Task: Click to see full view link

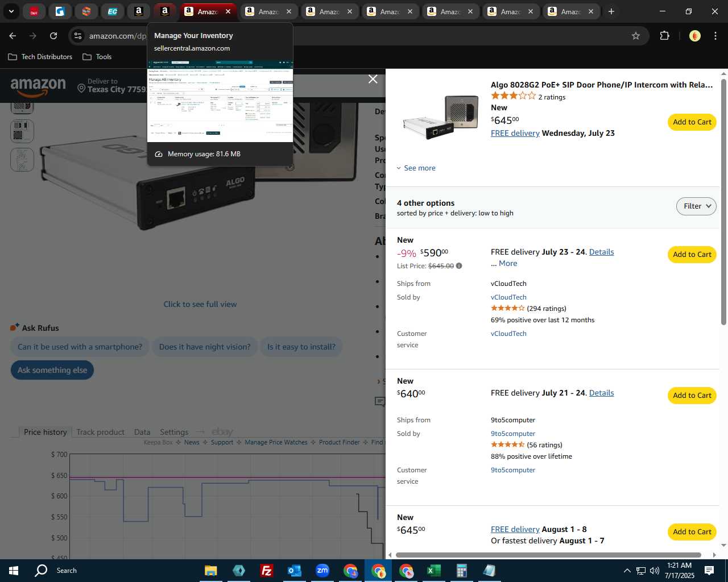Action: tap(200, 304)
